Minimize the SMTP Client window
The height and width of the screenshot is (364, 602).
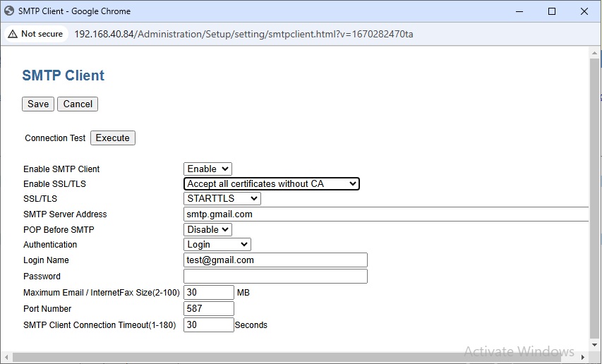519,11
